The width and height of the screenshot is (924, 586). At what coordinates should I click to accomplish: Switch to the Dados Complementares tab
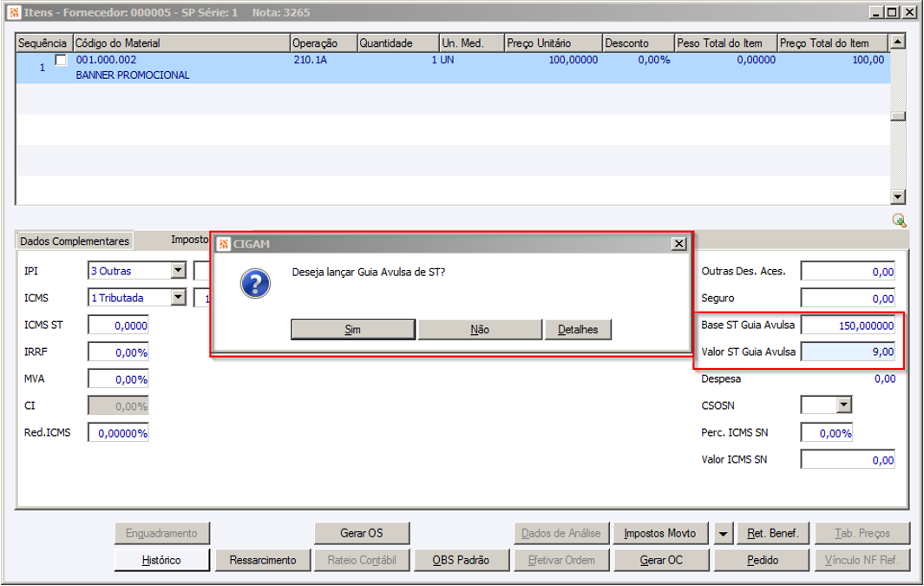(x=75, y=240)
